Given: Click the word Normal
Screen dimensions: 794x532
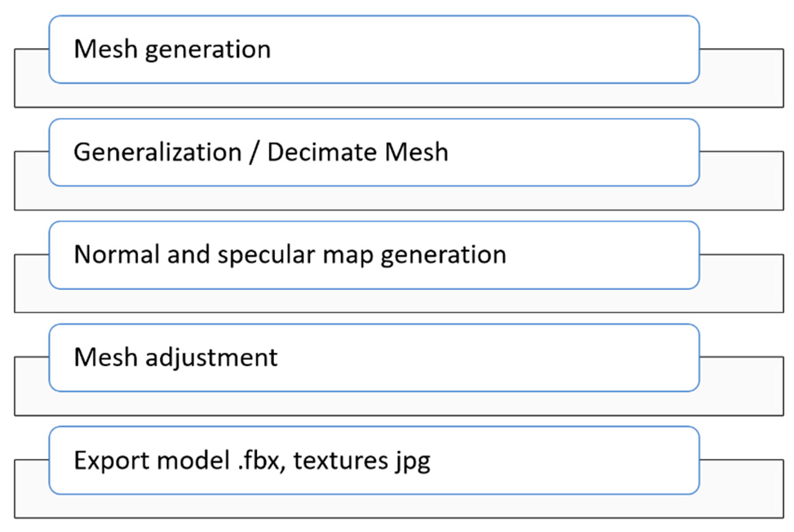Looking at the screenshot, I should point(117,255).
